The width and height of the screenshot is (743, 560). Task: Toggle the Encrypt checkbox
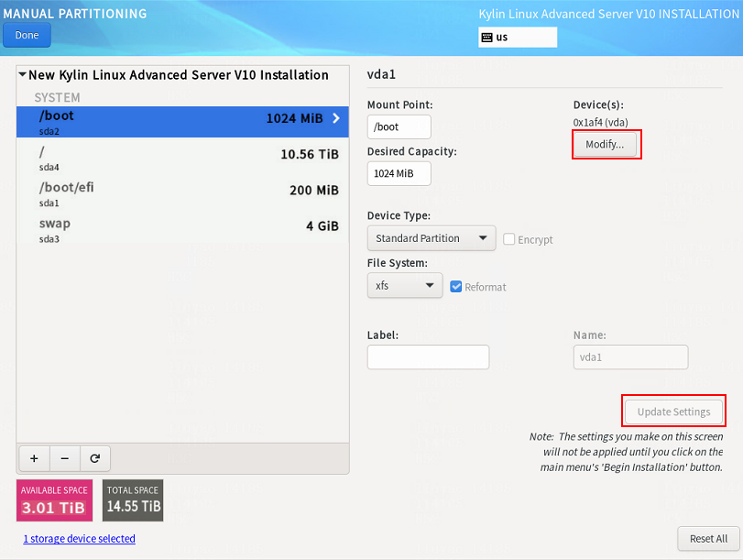508,239
